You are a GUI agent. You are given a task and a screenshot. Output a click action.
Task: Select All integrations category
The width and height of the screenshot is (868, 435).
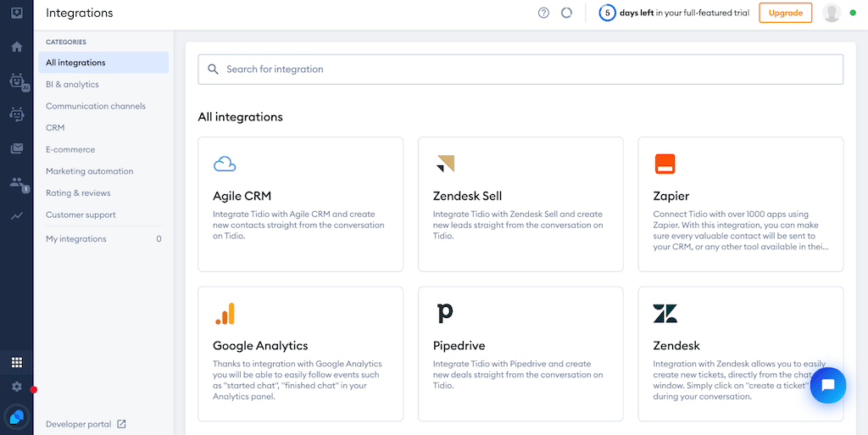point(103,63)
